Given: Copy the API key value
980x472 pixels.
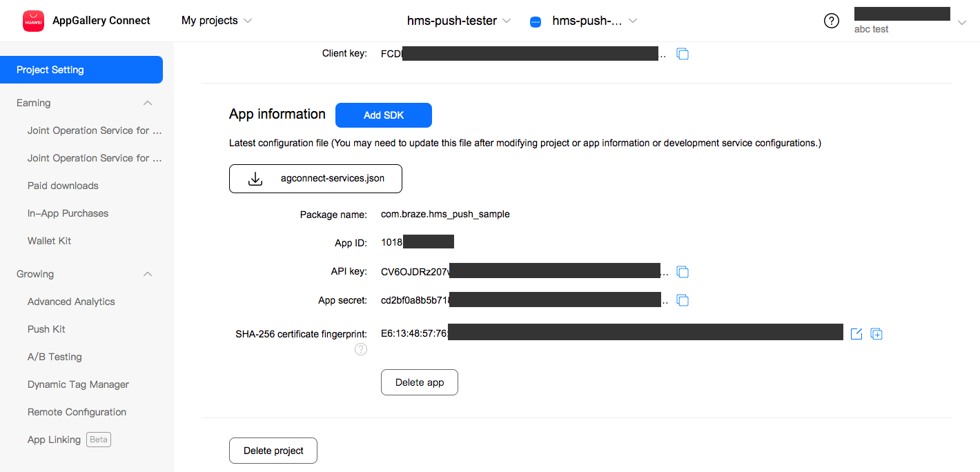Looking at the screenshot, I should (x=683, y=272).
